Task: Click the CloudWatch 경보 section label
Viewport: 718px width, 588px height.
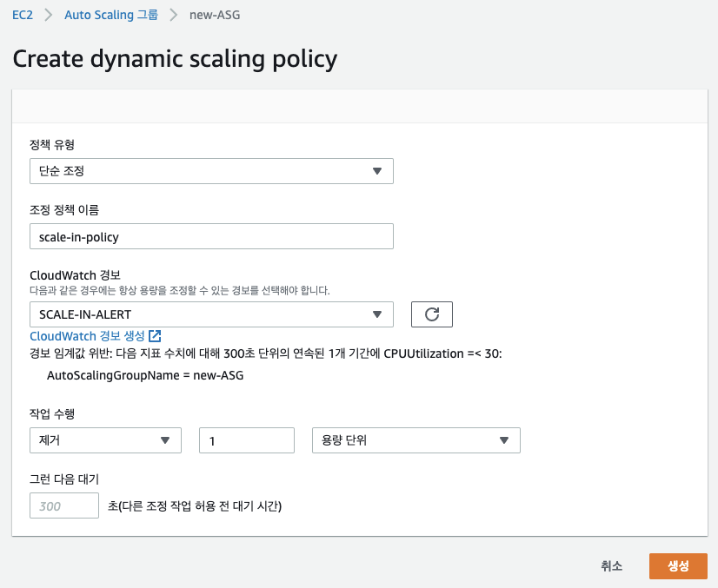Action: point(75,275)
